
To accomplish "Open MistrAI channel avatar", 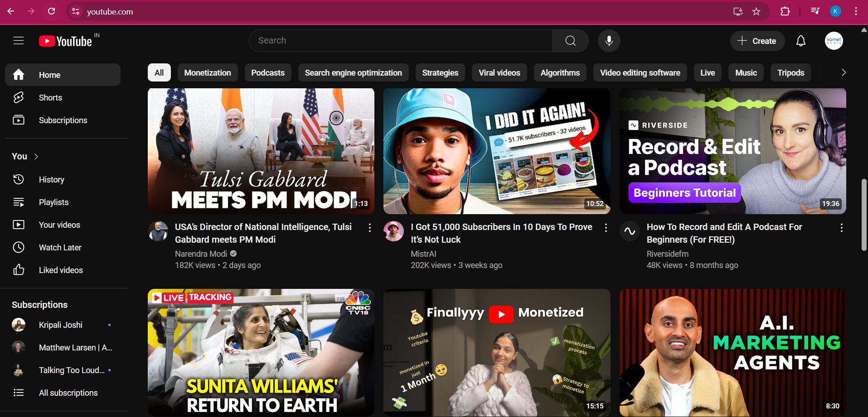I will pos(394,231).
